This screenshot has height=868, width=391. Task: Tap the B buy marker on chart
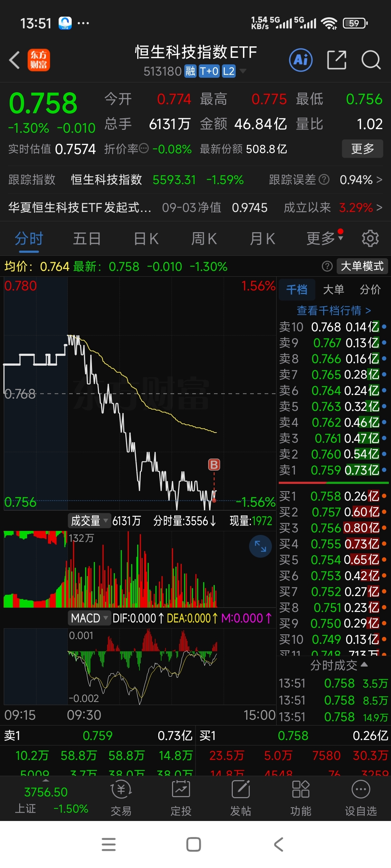click(214, 465)
